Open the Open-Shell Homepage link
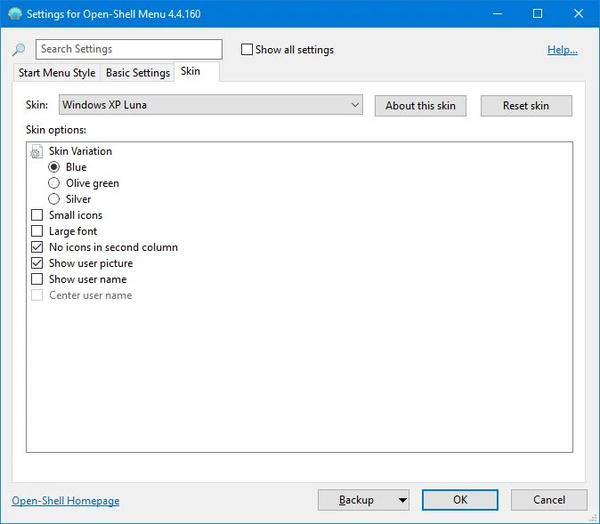 [65, 501]
